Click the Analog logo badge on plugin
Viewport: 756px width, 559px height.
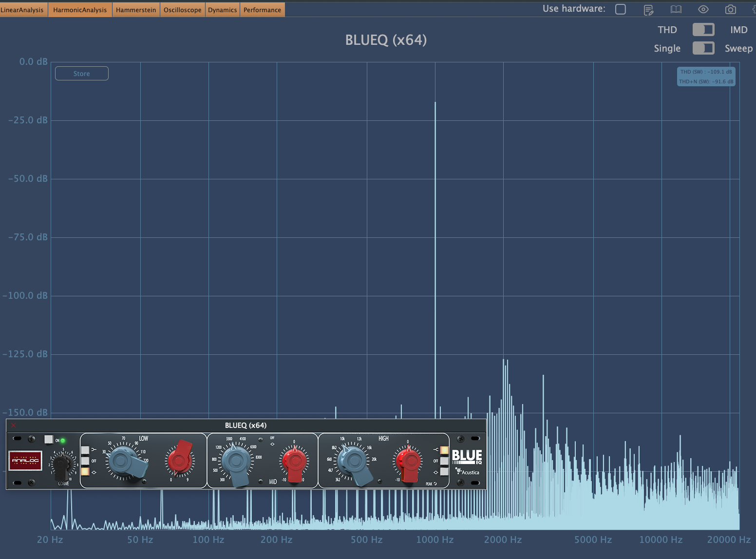coord(25,461)
